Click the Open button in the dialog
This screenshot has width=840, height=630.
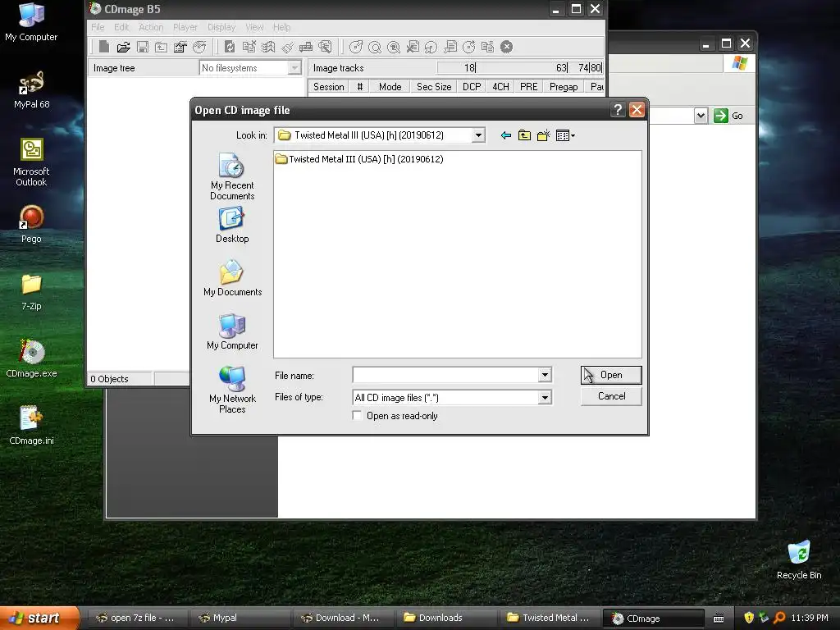click(x=611, y=375)
